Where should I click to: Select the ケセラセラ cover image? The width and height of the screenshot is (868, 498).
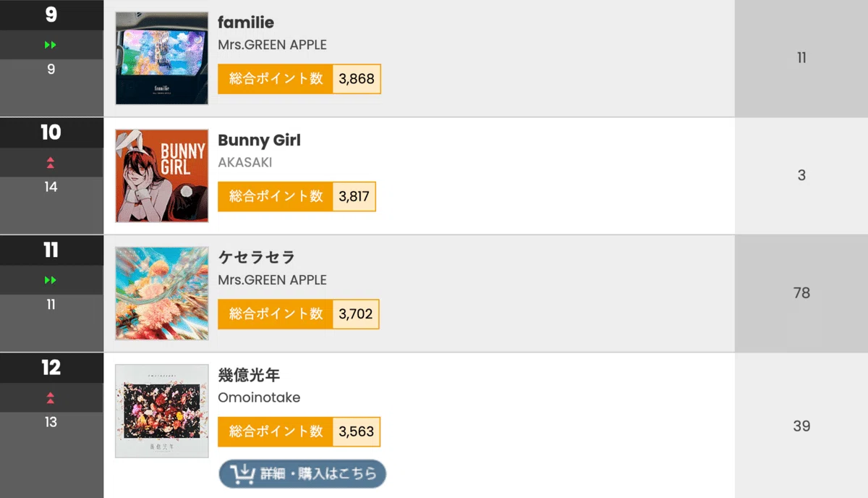click(162, 293)
